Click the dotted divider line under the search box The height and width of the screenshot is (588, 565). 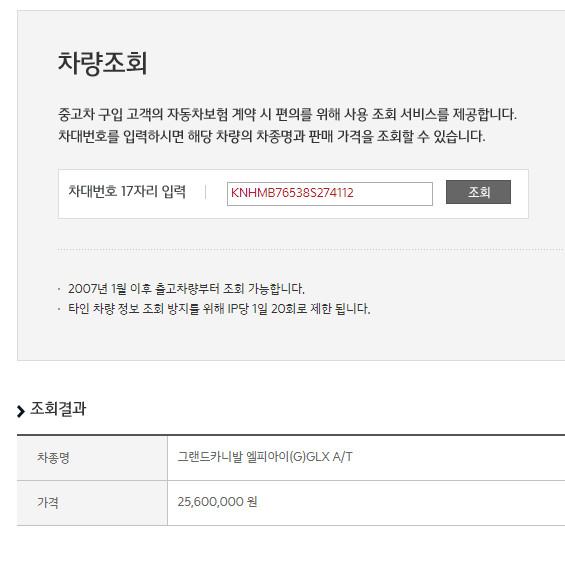pyautogui.click(x=311, y=249)
